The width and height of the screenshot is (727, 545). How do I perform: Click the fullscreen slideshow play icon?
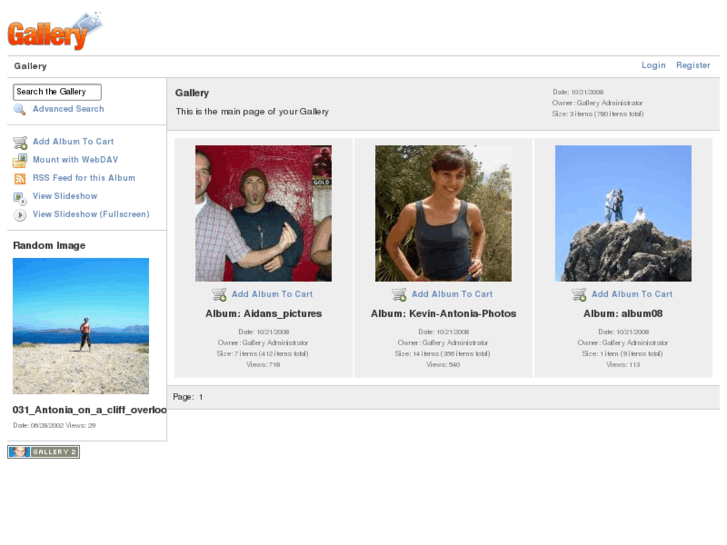click(20, 215)
